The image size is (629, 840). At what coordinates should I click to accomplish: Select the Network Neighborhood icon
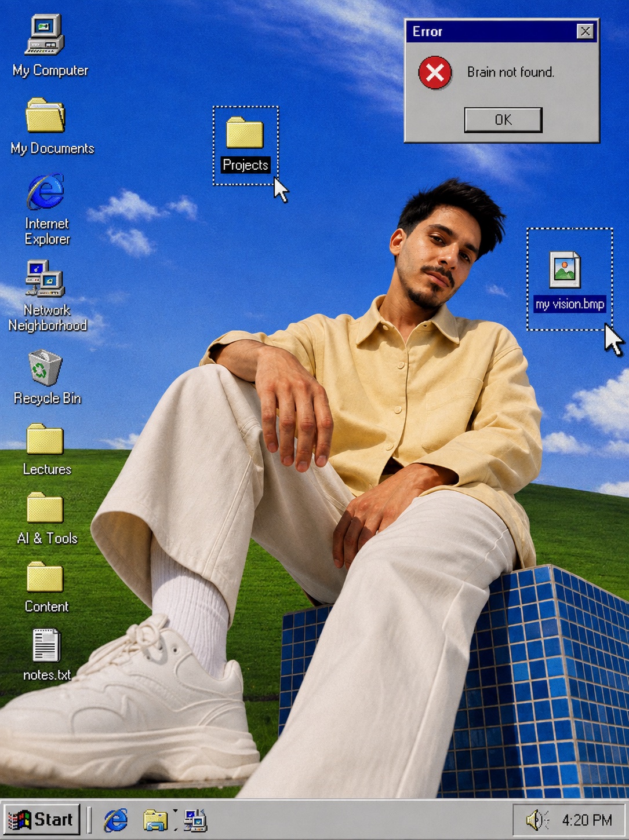[45, 279]
